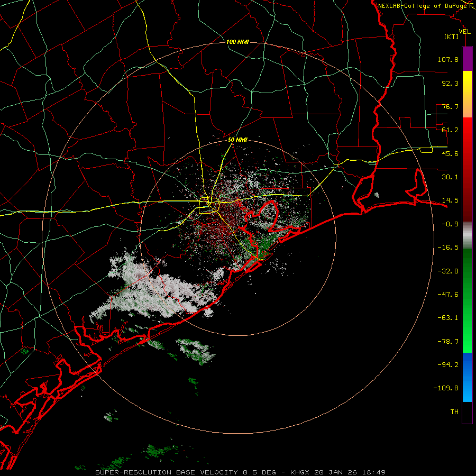Screen dimensions: 476x476
Task: Select the 107.8 scale value
Action: (448, 59)
